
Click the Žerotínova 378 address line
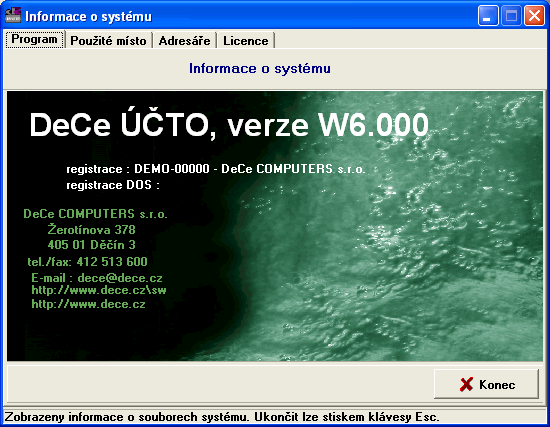(x=92, y=229)
